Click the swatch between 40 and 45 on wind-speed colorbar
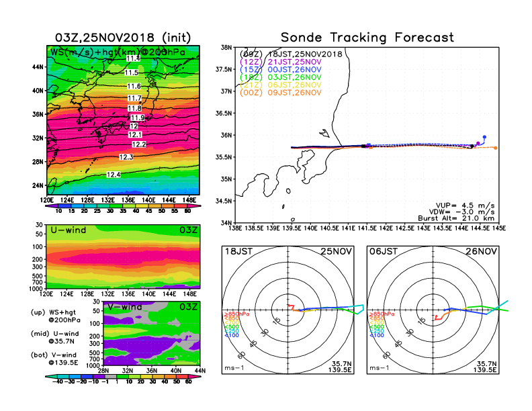The width and height of the screenshot is (532, 411). pos(142,206)
